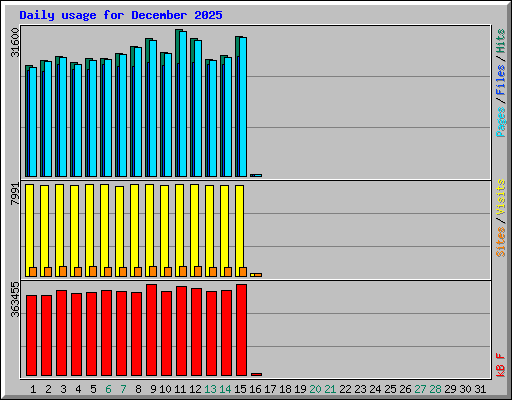Select the cyan pages bar for day 11
Screen dimensions: 512x400
(183, 104)
